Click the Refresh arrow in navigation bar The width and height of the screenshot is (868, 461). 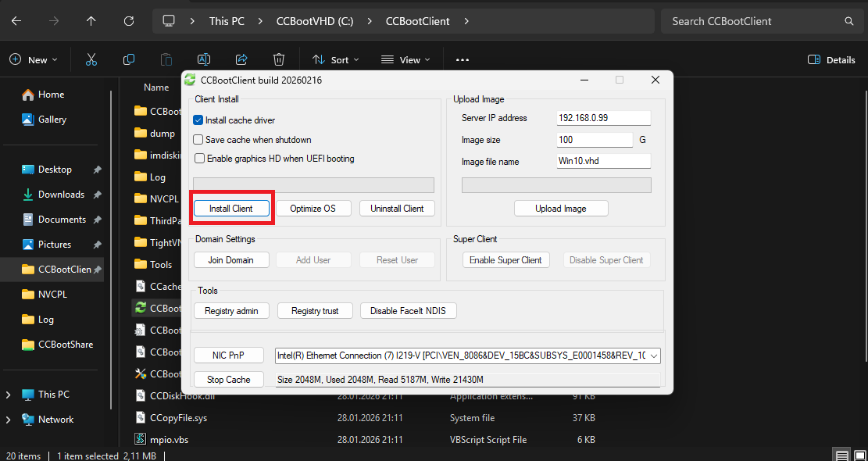[129, 22]
